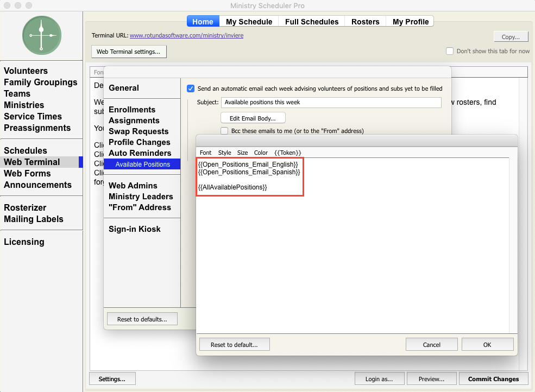Select Family Groupings in the sidebar
This screenshot has width=535, height=392.
click(41, 82)
